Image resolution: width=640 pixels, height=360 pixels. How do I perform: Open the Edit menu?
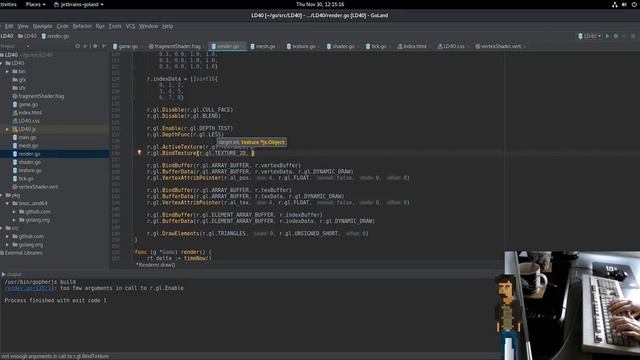9,26
